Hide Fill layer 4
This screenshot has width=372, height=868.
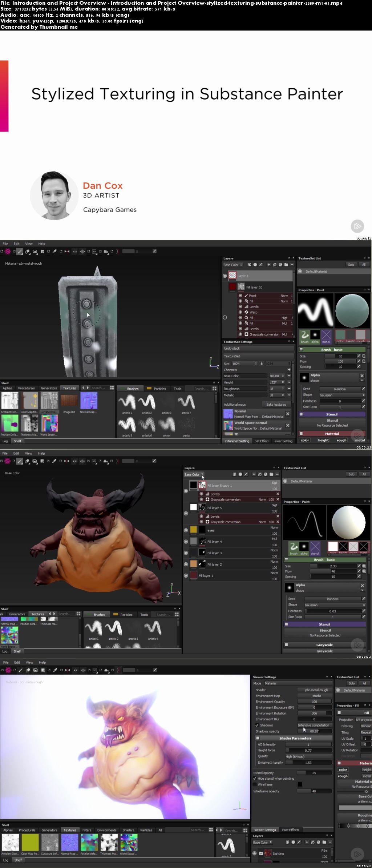(186, 541)
